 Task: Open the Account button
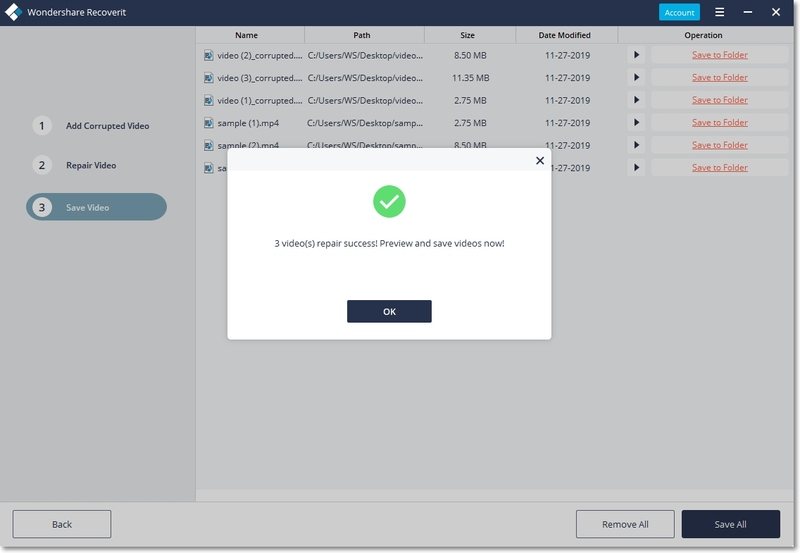click(679, 13)
